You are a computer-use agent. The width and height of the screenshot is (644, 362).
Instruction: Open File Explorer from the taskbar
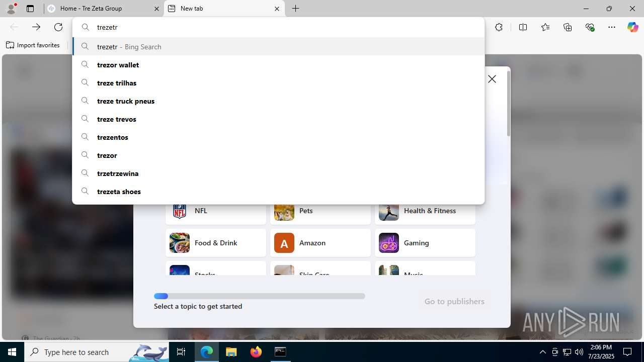click(x=231, y=352)
